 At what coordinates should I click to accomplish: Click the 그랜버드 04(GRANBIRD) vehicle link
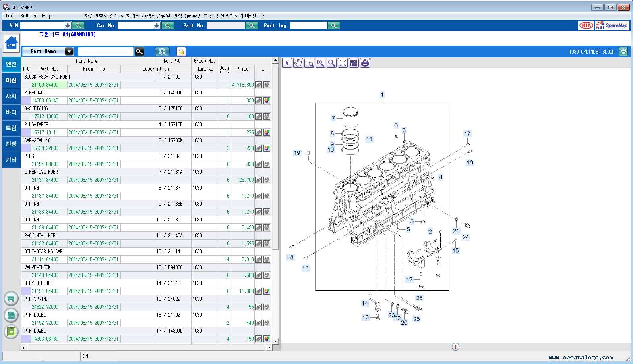67,35
